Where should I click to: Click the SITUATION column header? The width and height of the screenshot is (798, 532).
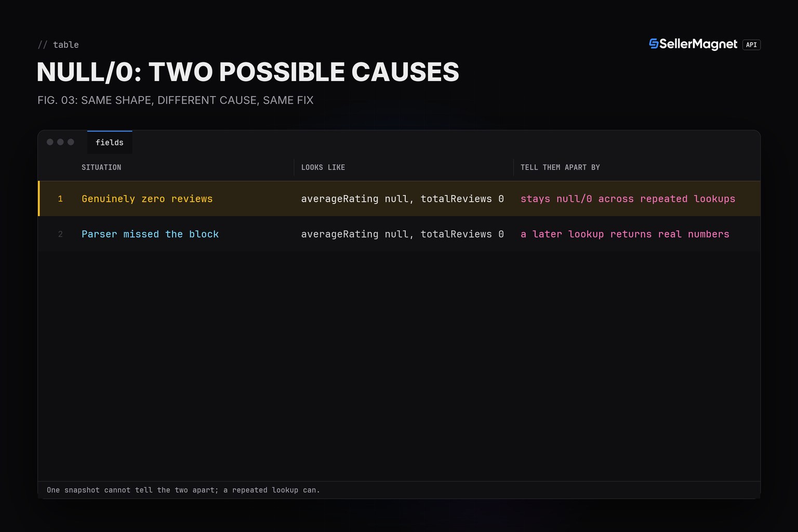tap(101, 167)
